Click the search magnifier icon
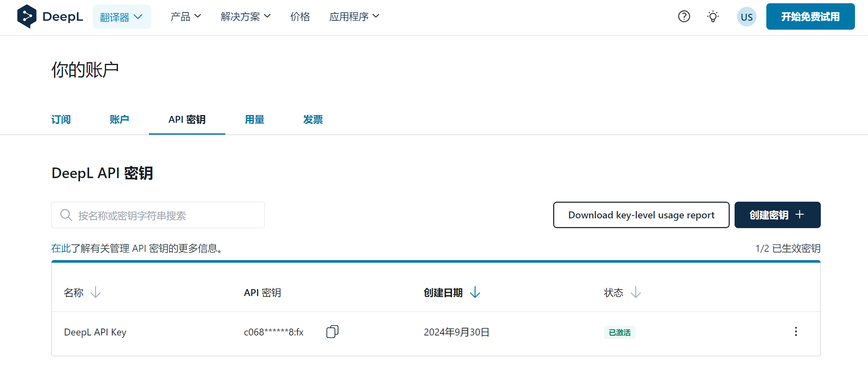The image size is (868, 381). (66, 215)
